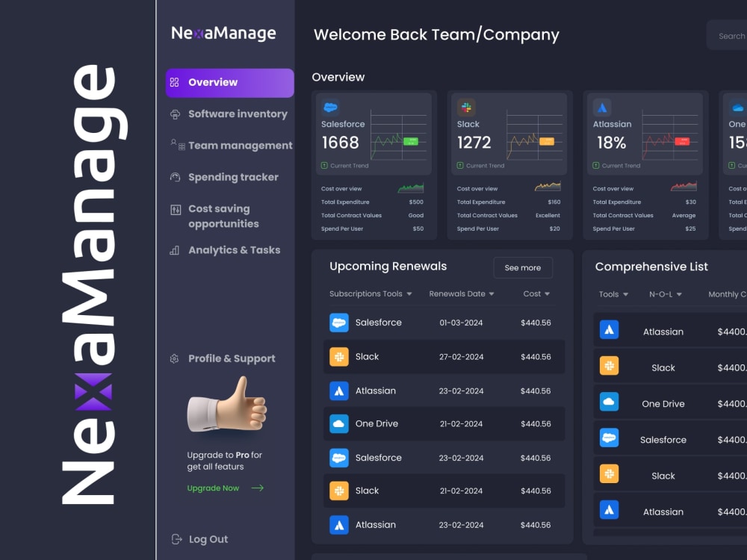747x560 pixels.
Task: Click the Search field
Action: click(x=727, y=36)
